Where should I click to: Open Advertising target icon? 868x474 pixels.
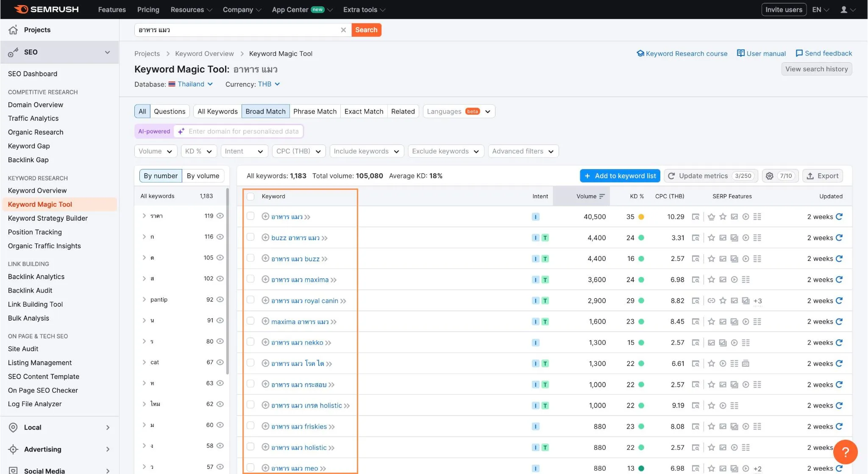(13, 449)
